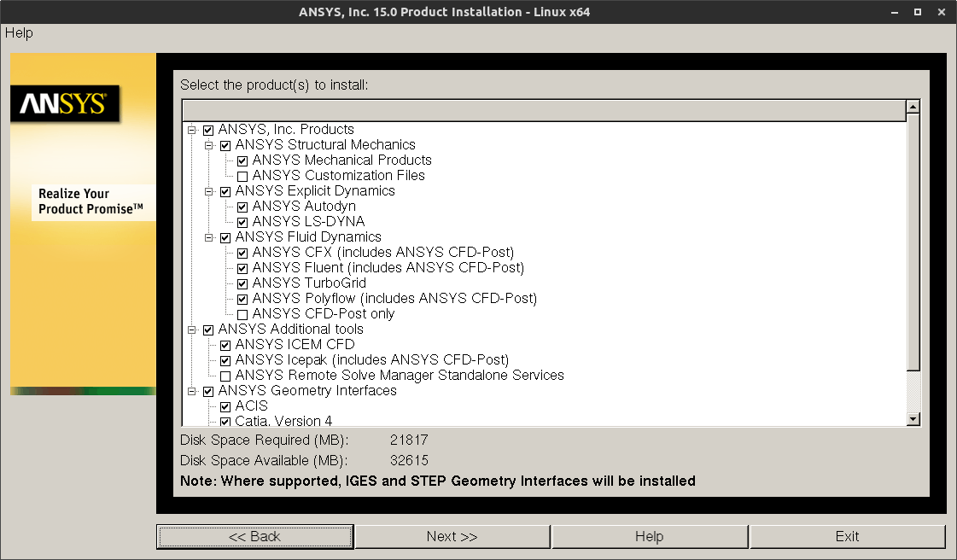Viewport: 957px width, 560px height.
Task: Select 'ANSYS ICEM CFD' row text
Action: (x=295, y=344)
